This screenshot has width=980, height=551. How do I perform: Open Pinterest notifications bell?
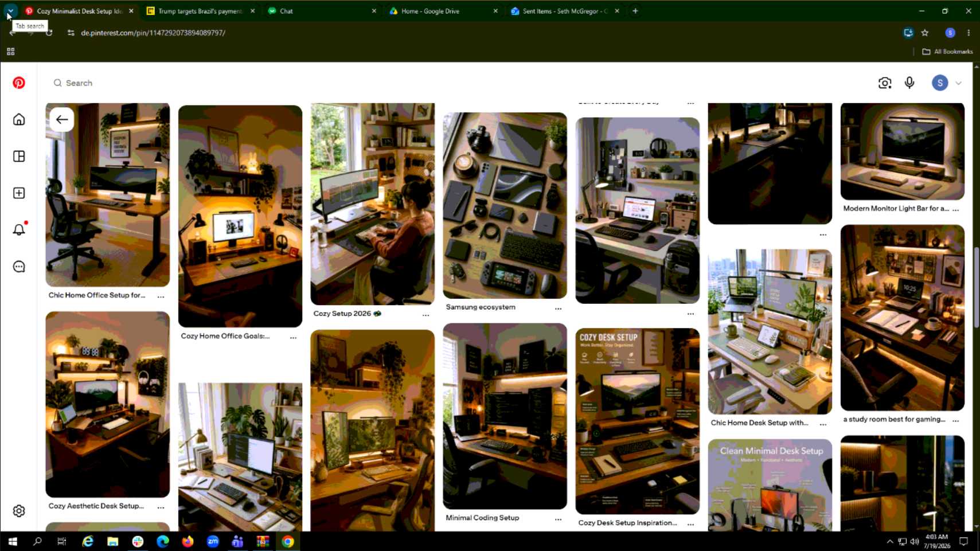(19, 229)
